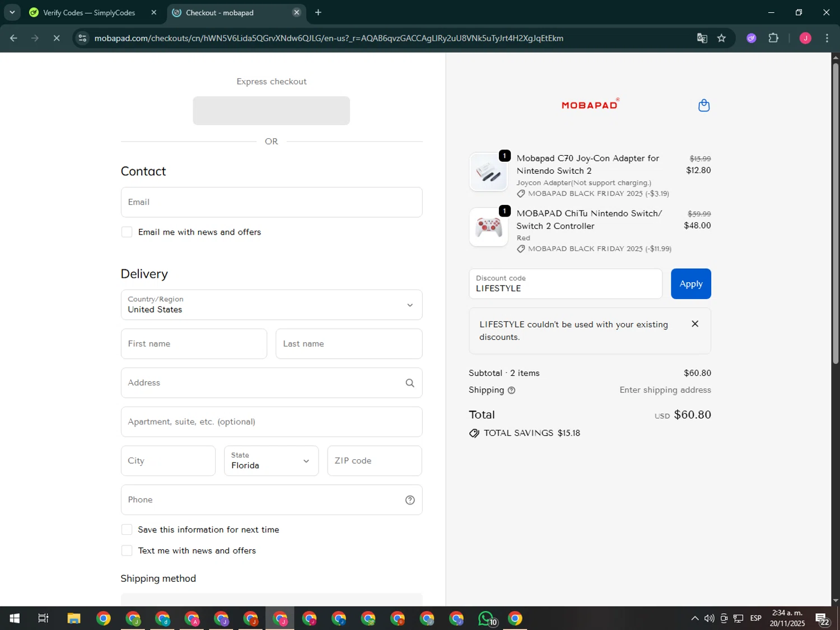Focus the First name field
Screen dimensions: 840x630
[x=194, y=344]
